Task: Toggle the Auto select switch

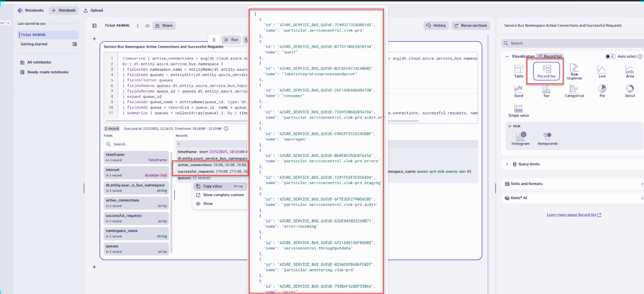Action: (x=610, y=56)
